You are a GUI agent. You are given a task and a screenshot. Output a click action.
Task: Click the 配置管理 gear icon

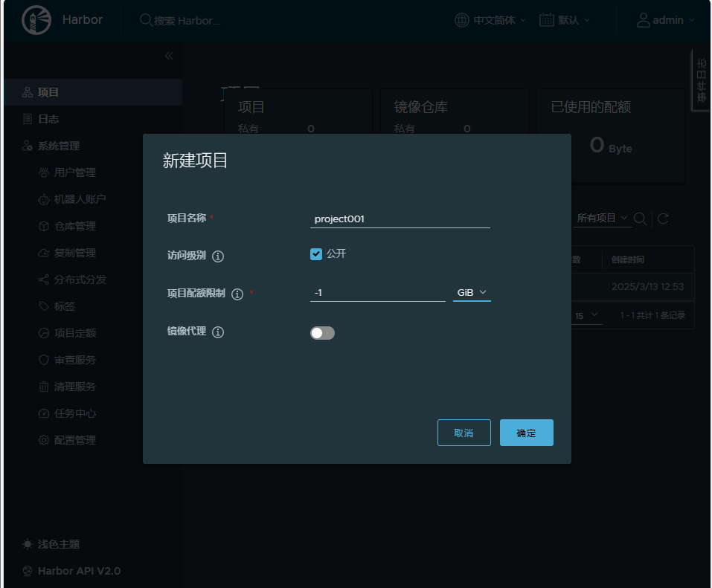click(44, 440)
